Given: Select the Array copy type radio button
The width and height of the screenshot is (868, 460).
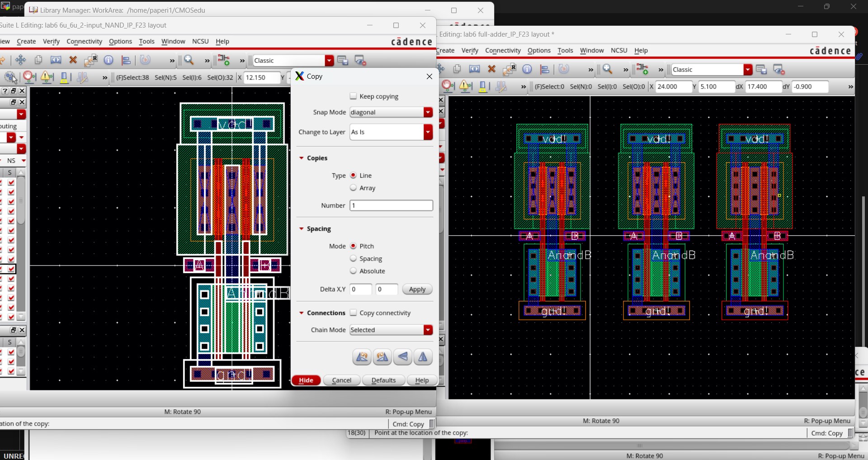Looking at the screenshot, I should (x=354, y=188).
